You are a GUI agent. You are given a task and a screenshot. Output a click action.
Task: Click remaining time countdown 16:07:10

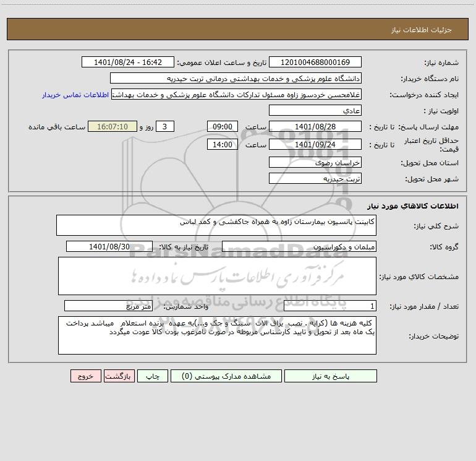pyautogui.click(x=113, y=126)
